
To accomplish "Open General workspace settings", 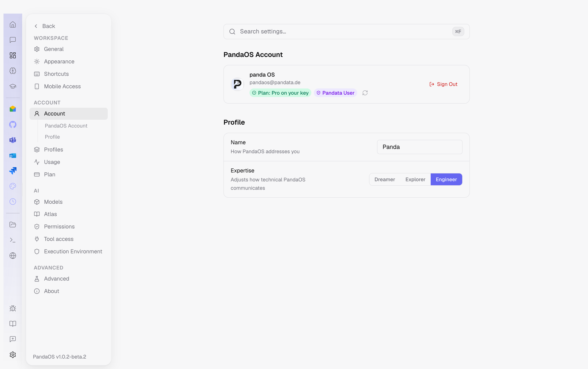I will pos(69,49).
